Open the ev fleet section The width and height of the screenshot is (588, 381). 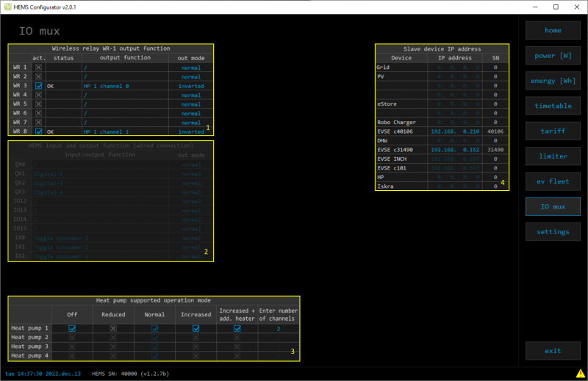pos(553,181)
